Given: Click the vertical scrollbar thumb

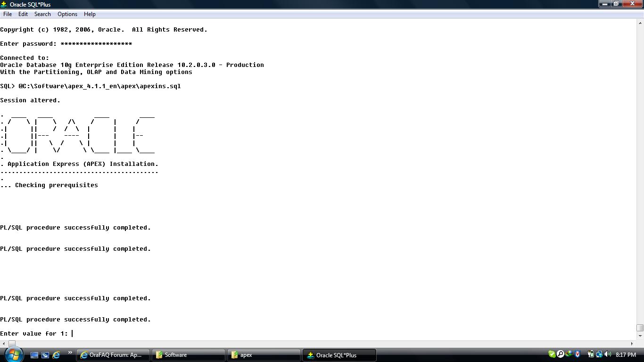Looking at the screenshot, I should click(x=640, y=328).
